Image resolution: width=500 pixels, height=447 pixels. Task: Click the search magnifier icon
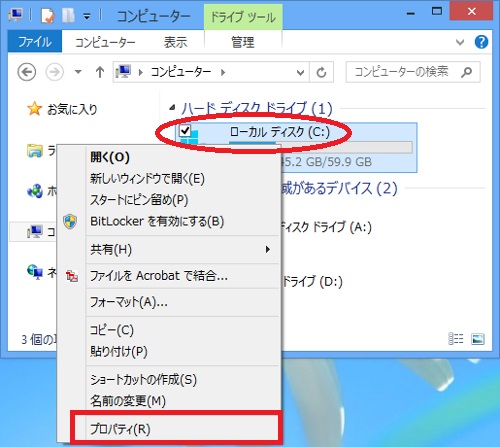coord(466,72)
